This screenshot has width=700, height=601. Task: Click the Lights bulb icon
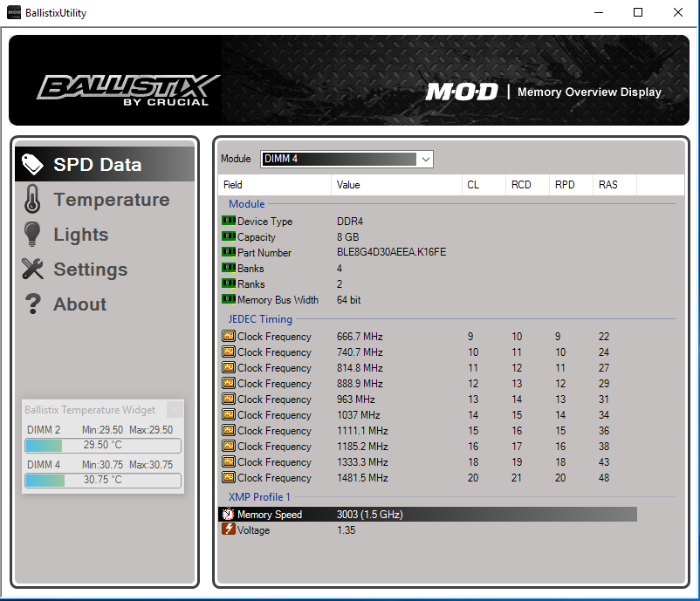(32, 234)
